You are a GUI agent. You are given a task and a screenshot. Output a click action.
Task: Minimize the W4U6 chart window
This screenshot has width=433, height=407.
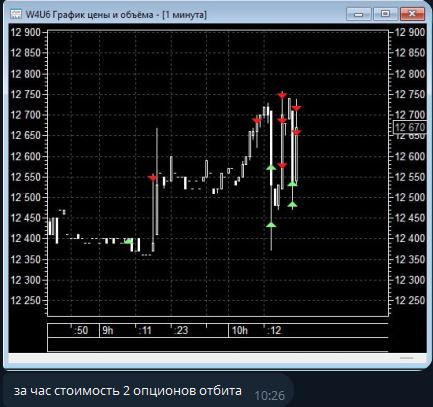[359, 14]
